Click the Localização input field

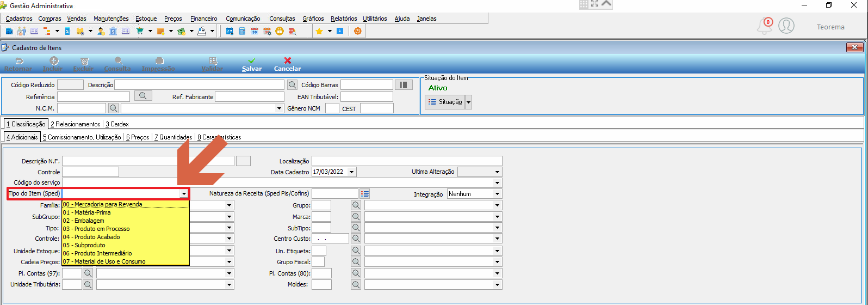click(x=407, y=161)
